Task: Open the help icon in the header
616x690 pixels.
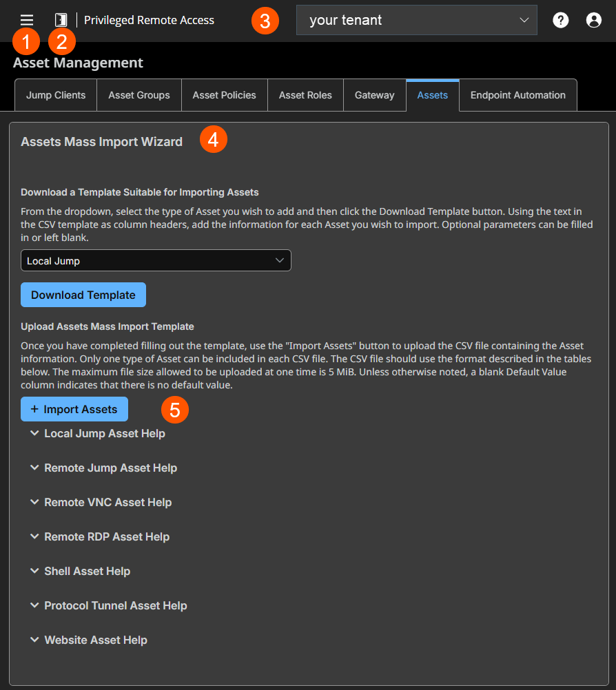Action: [x=560, y=19]
